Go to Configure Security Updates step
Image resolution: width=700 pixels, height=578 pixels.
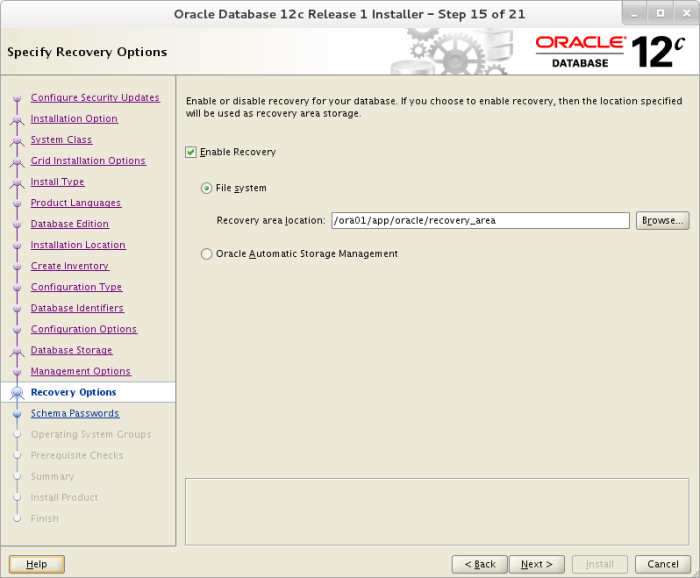pos(95,97)
